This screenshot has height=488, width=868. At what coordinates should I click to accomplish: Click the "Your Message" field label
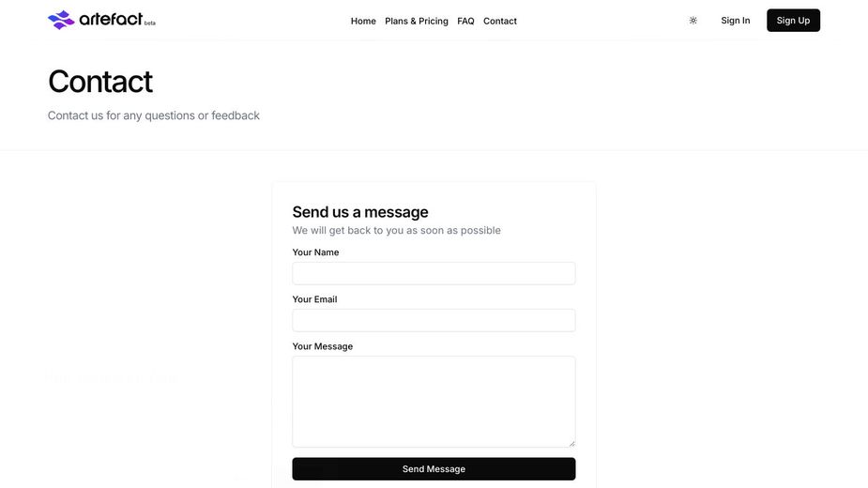point(323,346)
